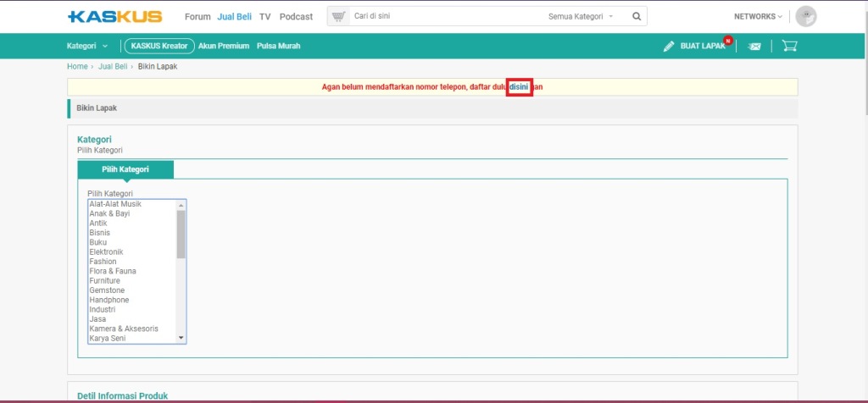Select the Industri category
Image resolution: width=868 pixels, height=403 pixels.
click(132, 310)
